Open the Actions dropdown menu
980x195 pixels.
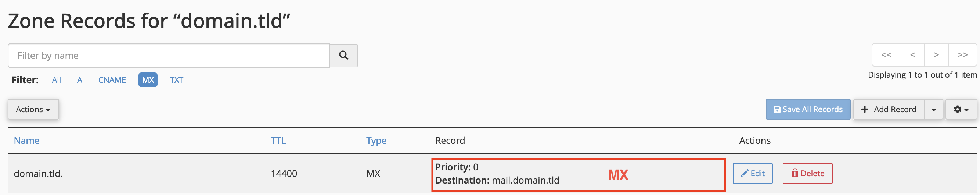(33, 109)
